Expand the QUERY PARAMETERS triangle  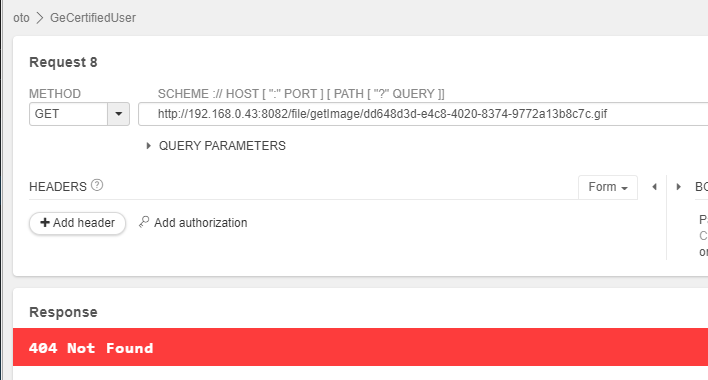148,146
